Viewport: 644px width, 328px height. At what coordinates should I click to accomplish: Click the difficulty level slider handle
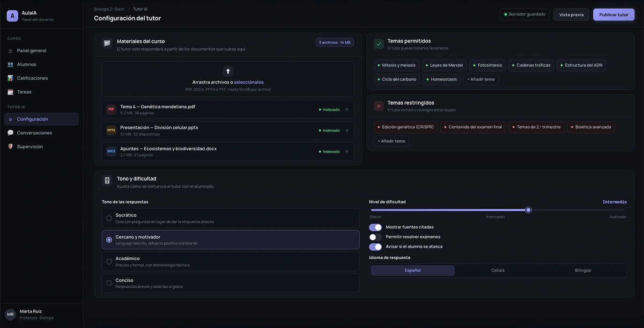(528, 210)
